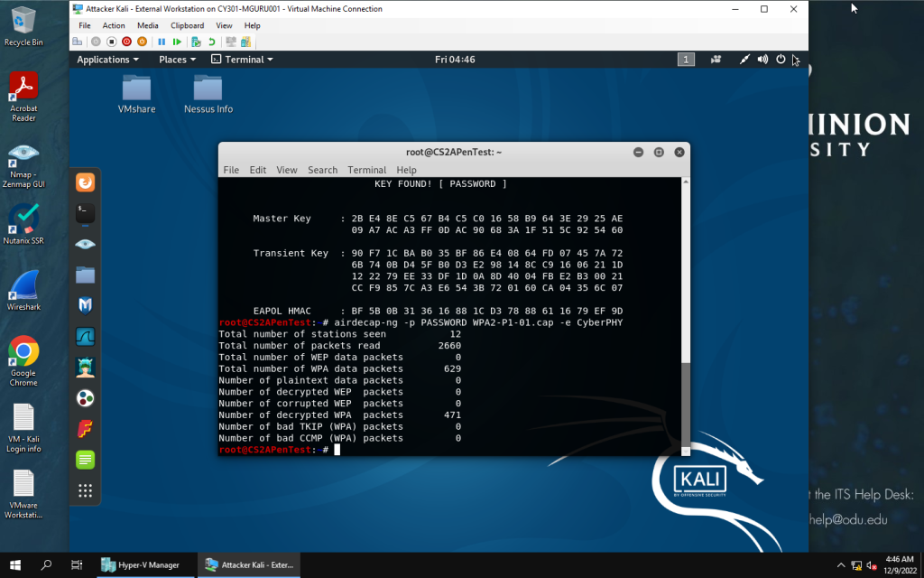Screen dimensions: 924x578
Task: Click the 'airdecap-ng -p PASSWORD' command line
Action: pyautogui.click(x=478, y=322)
